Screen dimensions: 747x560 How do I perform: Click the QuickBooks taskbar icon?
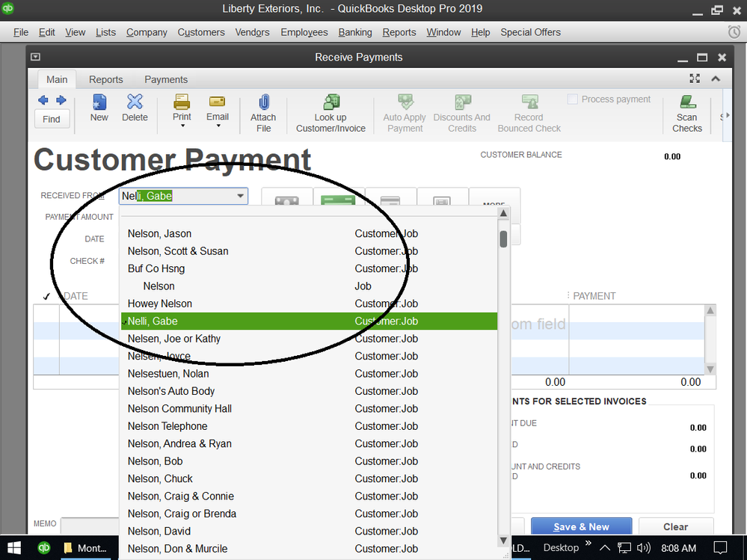[44, 547]
